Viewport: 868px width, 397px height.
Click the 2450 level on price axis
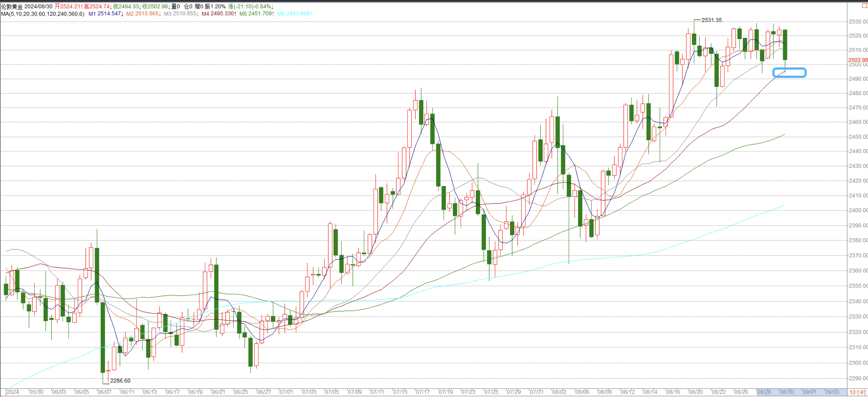pyautogui.click(x=858, y=137)
